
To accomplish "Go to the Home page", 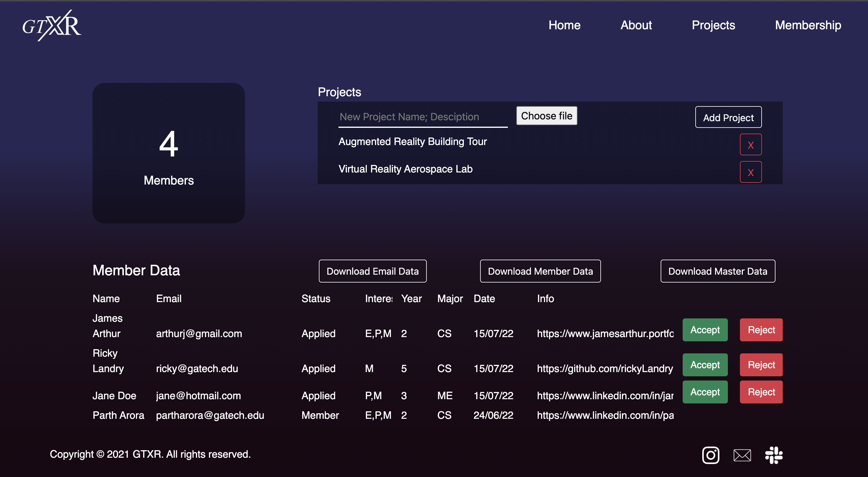I will 564,25.
